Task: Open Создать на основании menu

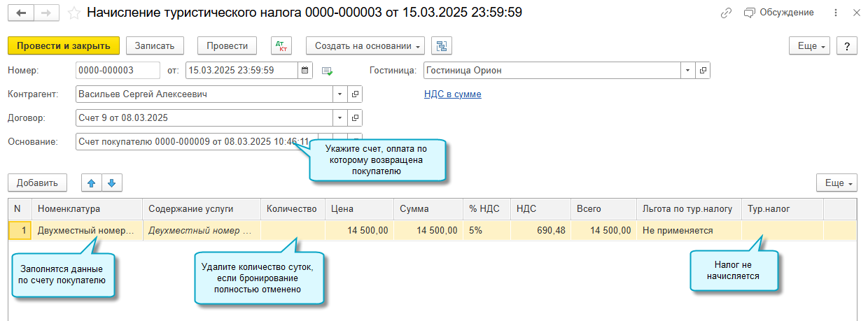Action: (365, 46)
